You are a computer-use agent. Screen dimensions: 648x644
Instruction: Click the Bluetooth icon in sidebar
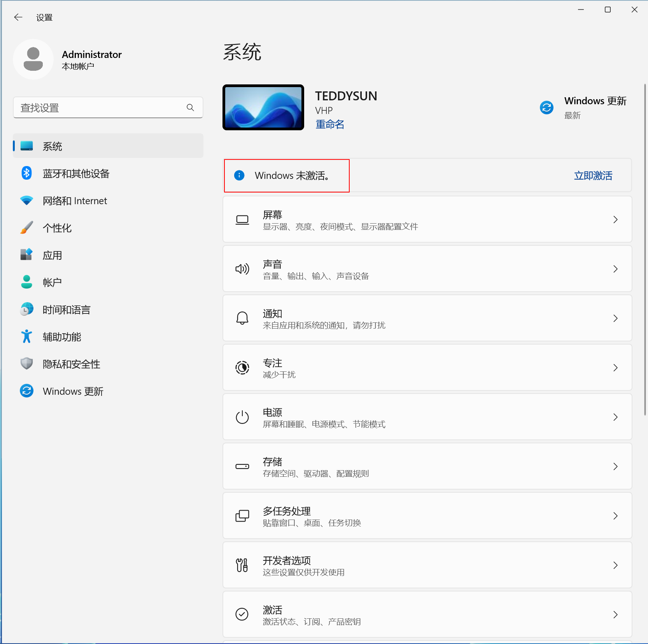(26, 173)
